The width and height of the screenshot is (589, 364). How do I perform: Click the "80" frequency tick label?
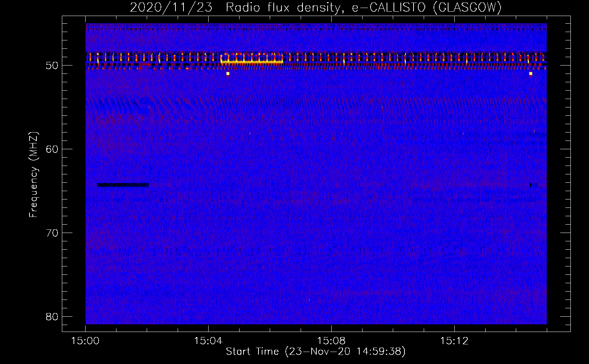(52, 317)
